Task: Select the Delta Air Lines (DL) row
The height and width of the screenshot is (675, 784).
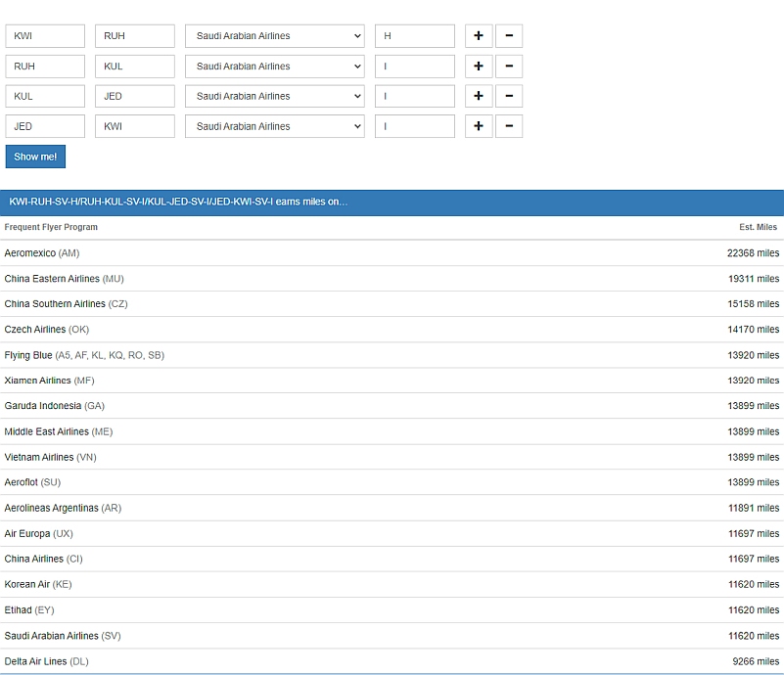Action: coord(392,661)
